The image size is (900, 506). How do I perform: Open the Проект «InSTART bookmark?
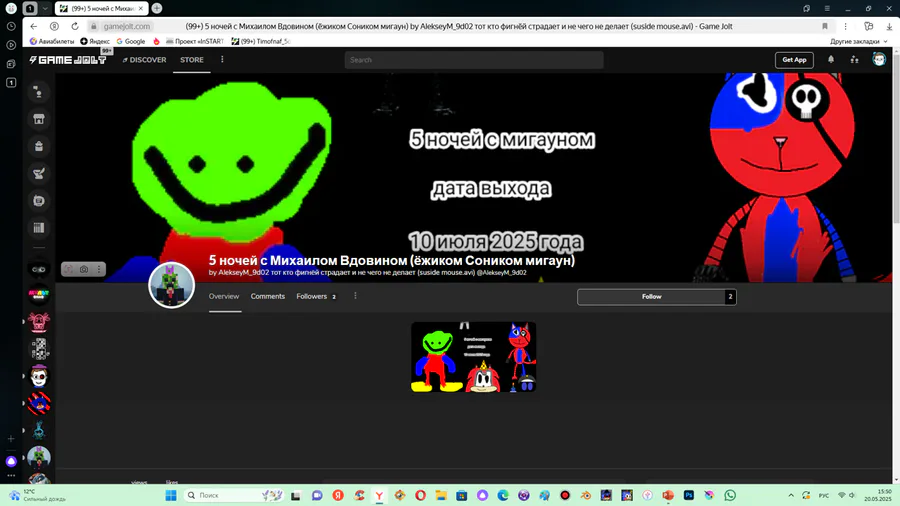pos(195,41)
